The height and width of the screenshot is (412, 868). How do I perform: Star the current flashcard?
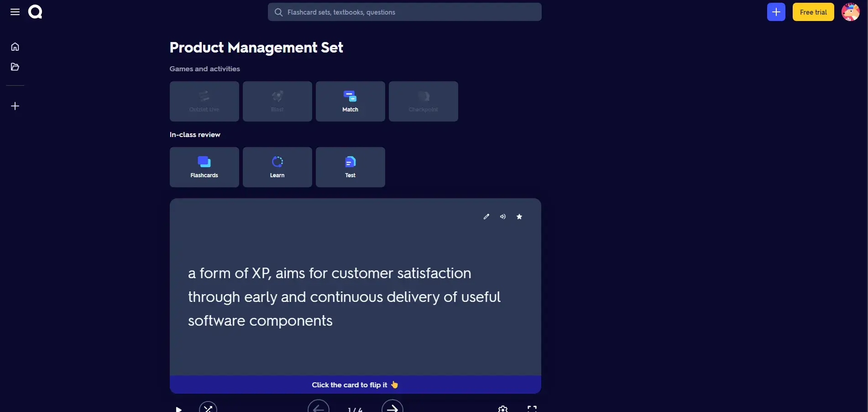click(x=519, y=217)
